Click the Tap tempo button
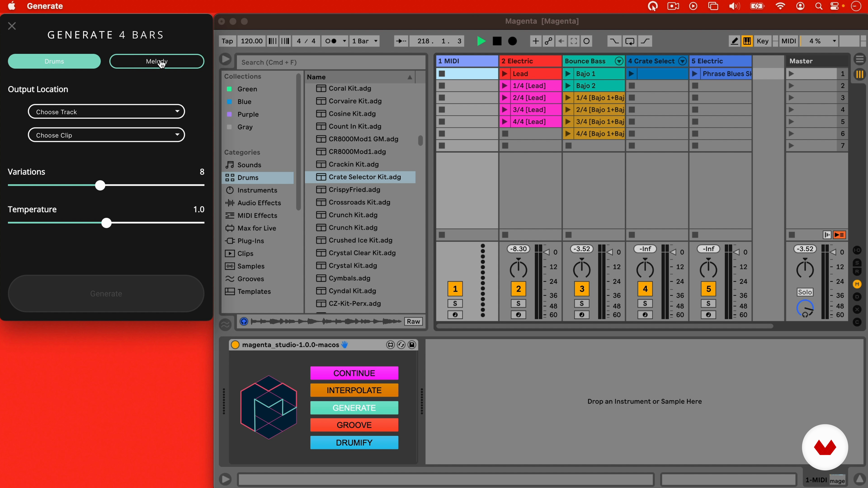Viewport: 868px width, 488px height. pyautogui.click(x=227, y=41)
